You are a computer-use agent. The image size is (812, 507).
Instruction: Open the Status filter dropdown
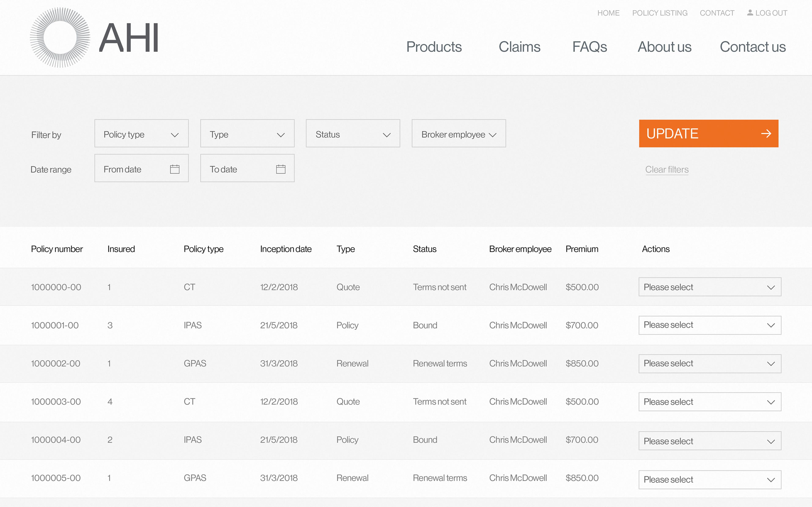(353, 133)
